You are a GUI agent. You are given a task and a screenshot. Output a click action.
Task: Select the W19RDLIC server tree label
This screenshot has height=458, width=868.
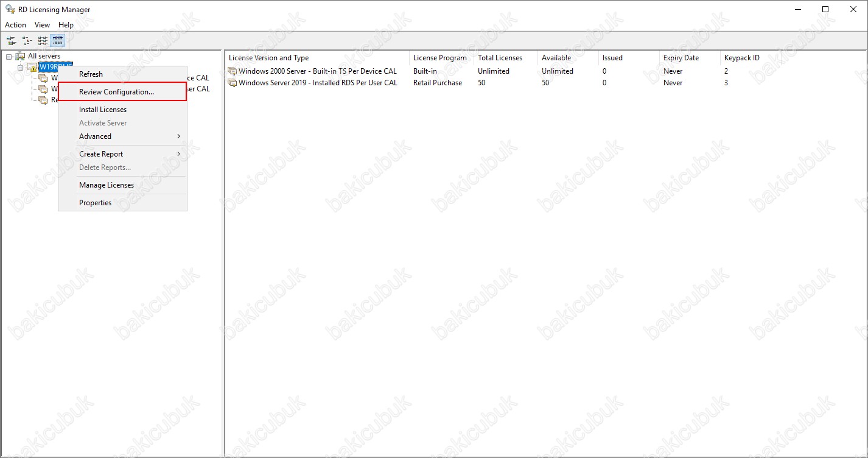tap(55, 67)
